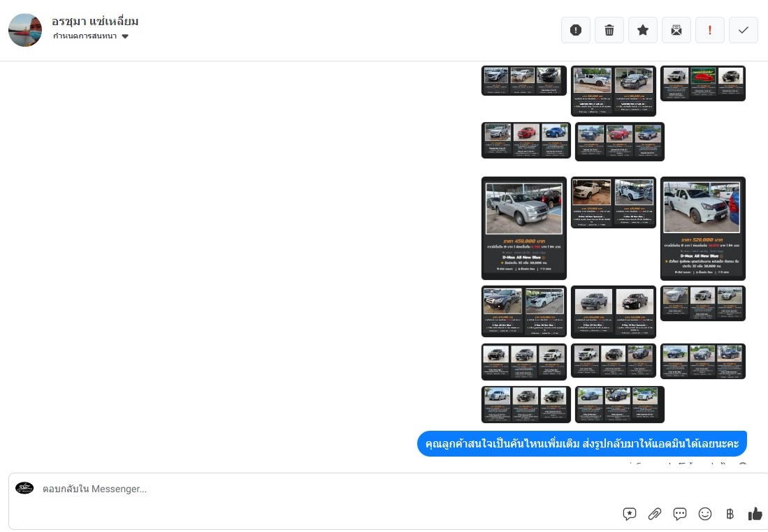This screenshot has width=768, height=532.
Task: Mark conversation unread with envelope icon
Action: (676, 30)
